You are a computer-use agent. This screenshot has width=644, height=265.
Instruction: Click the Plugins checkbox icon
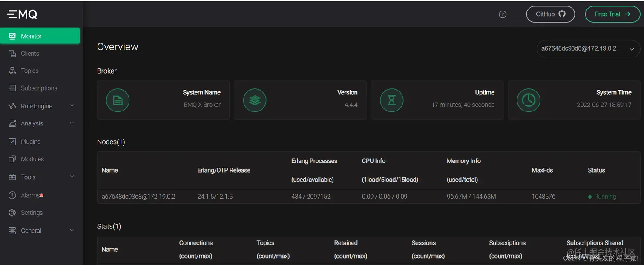[12, 142]
